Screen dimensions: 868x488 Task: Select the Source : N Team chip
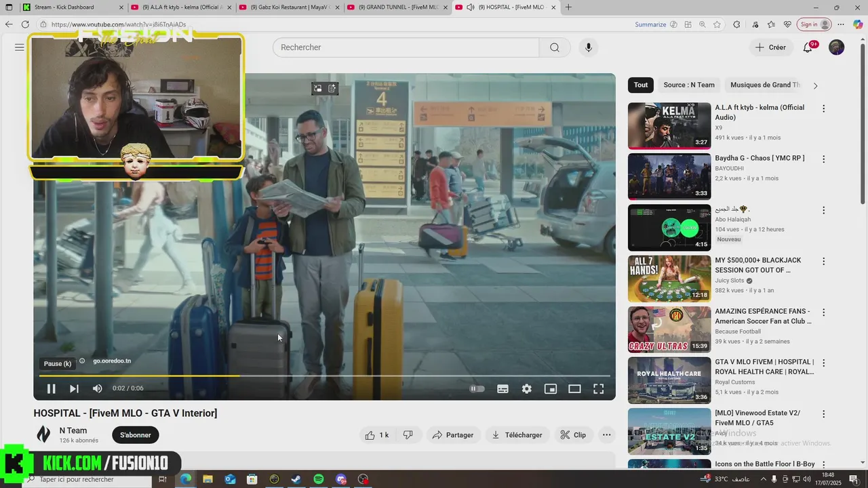(689, 85)
